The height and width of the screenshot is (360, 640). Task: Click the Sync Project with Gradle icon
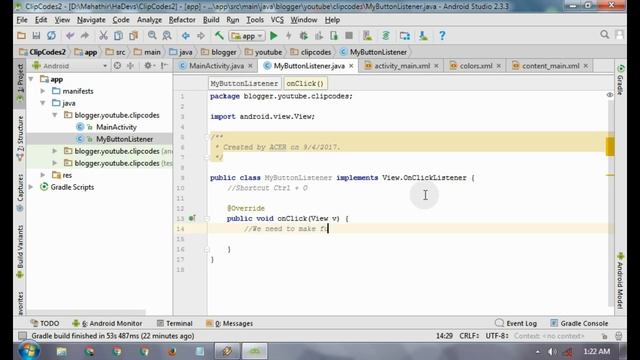point(386,36)
